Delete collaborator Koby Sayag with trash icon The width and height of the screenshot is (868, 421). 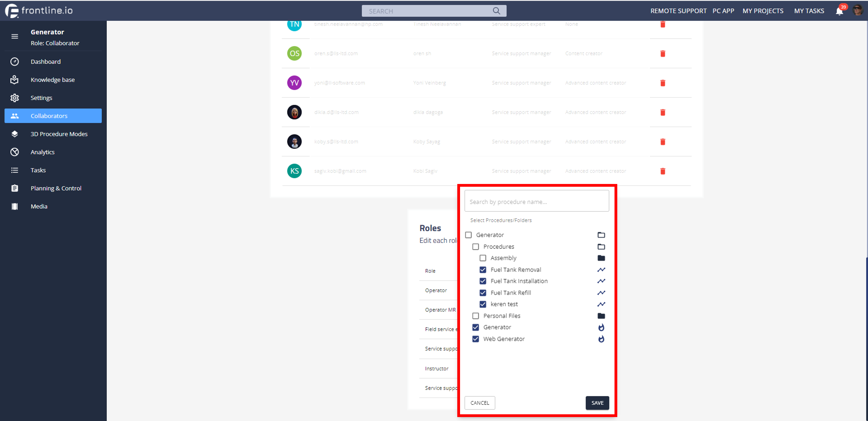[x=662, y=142]
